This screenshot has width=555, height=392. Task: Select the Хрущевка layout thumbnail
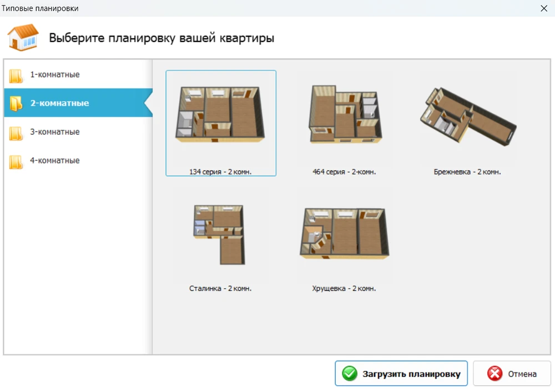pos(344,233)
